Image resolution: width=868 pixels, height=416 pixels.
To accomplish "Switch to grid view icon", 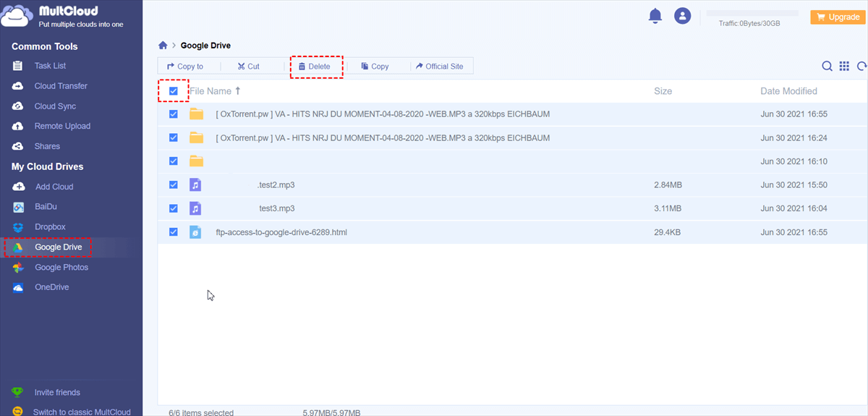I will [x=844, y=66].
